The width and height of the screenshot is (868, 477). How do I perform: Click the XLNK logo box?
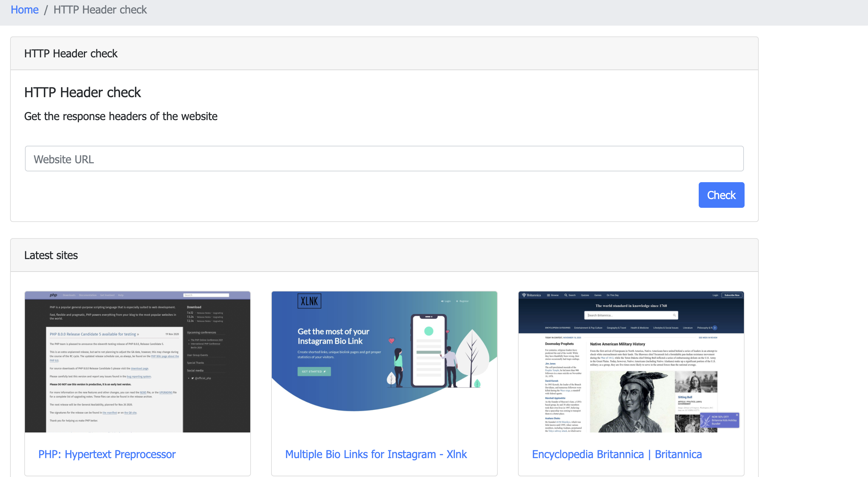click(x=310, y=301)
